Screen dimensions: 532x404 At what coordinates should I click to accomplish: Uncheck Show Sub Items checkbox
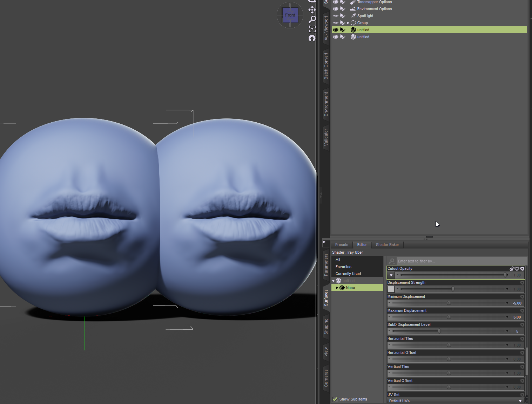[x=335, y=399]
